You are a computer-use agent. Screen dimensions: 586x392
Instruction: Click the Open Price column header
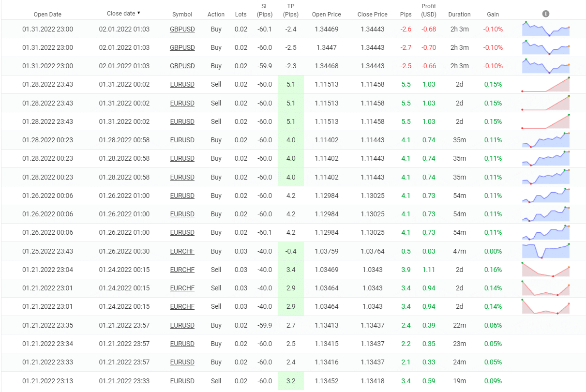326,15
